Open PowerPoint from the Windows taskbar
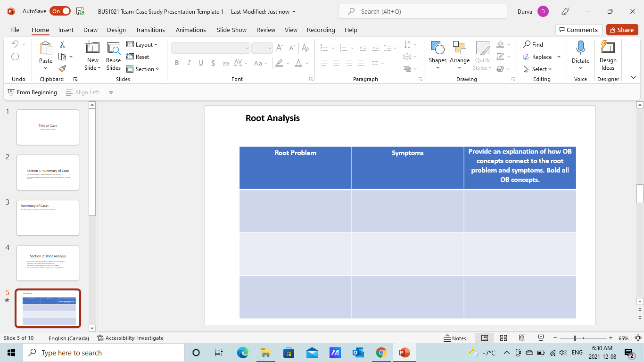Viewport: 644px width, 362px height. coord(404,353)
